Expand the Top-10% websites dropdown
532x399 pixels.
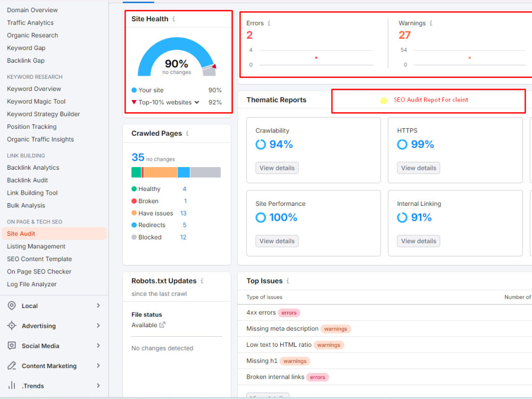pos(197,102)
